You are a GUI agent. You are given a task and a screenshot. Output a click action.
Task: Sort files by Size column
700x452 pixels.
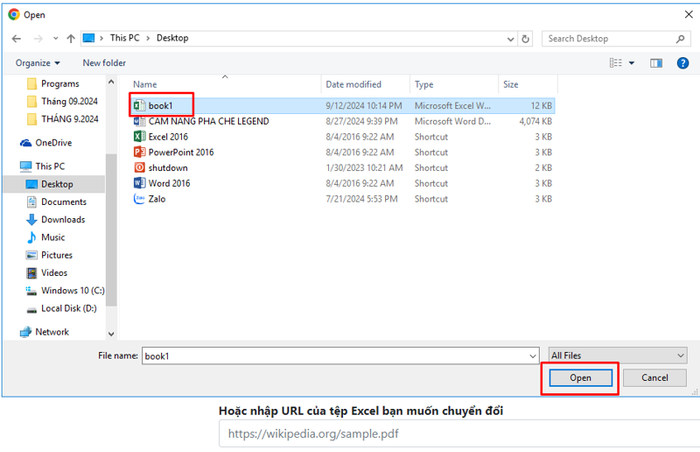tap(511, 84)
